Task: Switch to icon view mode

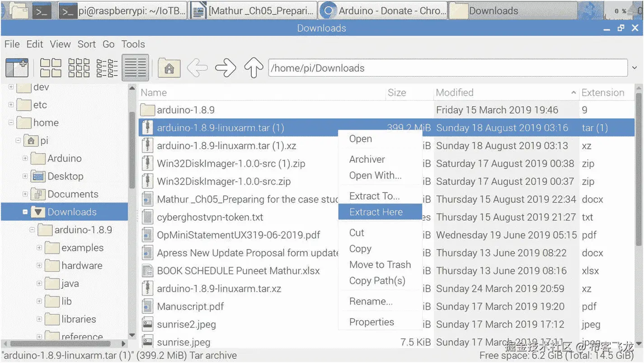Action: [51, 68]
